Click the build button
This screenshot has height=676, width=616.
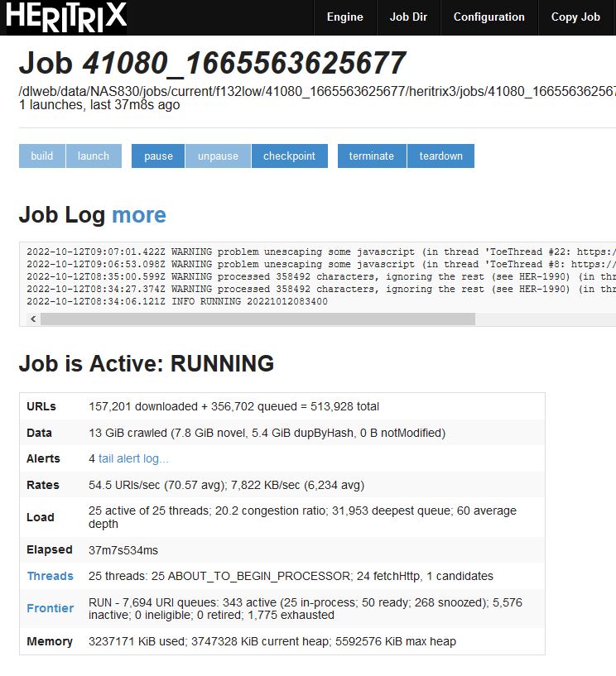pyautogui.click(x=42, y=156)
